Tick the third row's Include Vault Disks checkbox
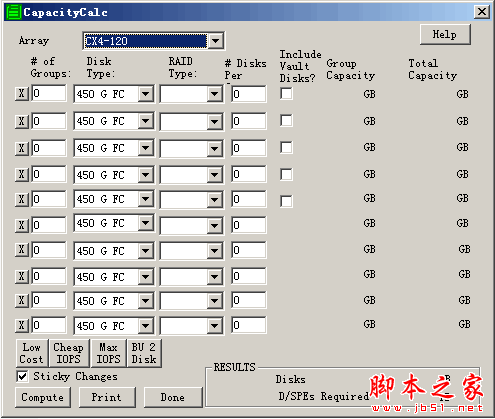Screen dimensions: 495x419 [286, 147]
